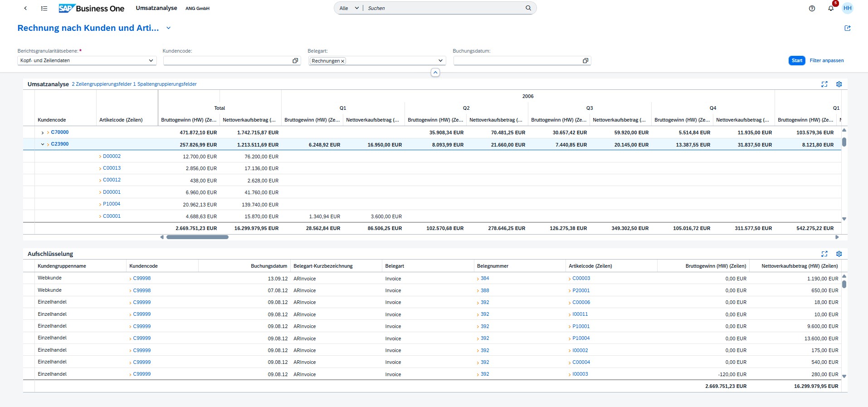Click the Start button
The height and width of the screenshot is (407, 868).
click(x=797, y=60)
